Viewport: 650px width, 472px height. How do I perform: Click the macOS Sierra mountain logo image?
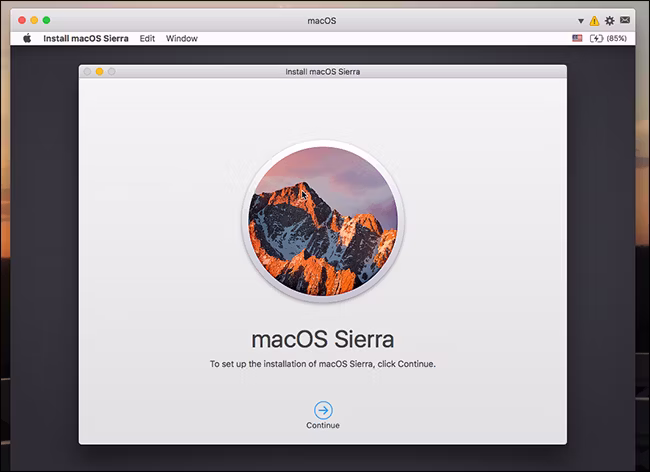pyautogui.click(x=323, y=221)
